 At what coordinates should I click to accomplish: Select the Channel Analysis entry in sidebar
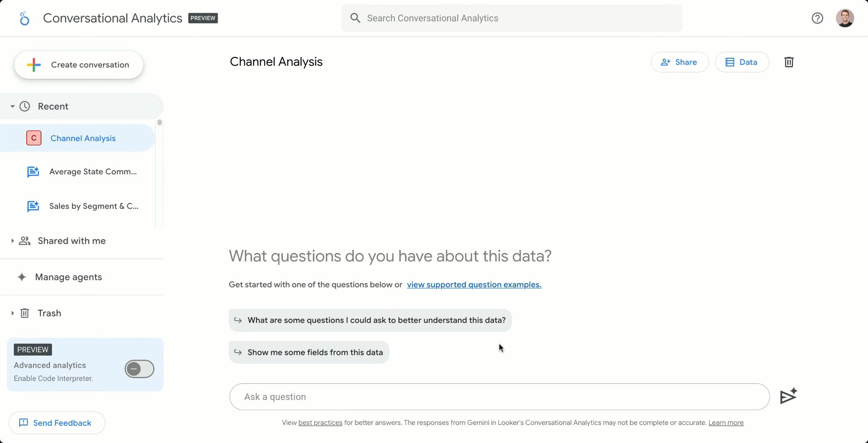point(83,138)
